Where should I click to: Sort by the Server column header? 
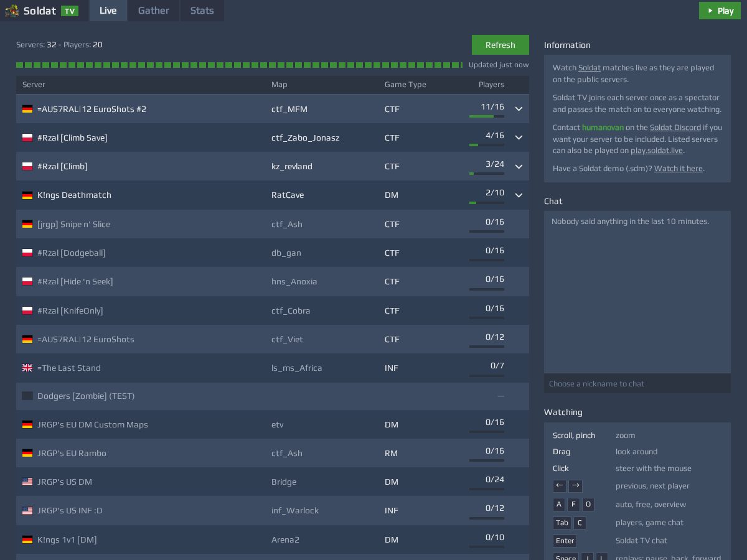coord(34,85)
